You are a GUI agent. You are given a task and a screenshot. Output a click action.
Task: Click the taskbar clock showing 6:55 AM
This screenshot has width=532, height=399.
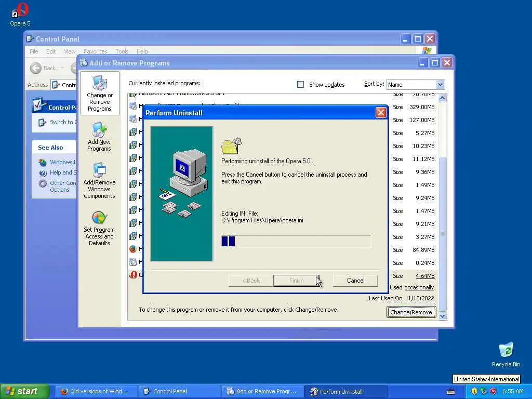click(x=513, y=392)
